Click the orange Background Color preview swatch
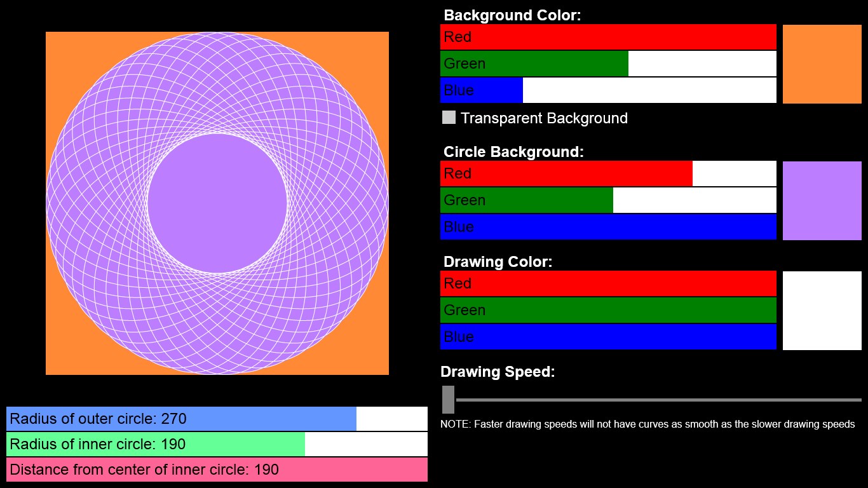Image resolution: width=868 pixels, height=488 pixels. coord(822,64)
